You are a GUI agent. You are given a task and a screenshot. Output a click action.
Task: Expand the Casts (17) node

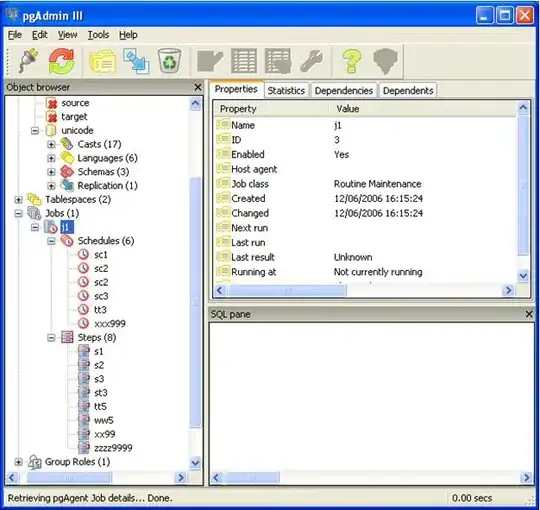(x=51, y=144)
